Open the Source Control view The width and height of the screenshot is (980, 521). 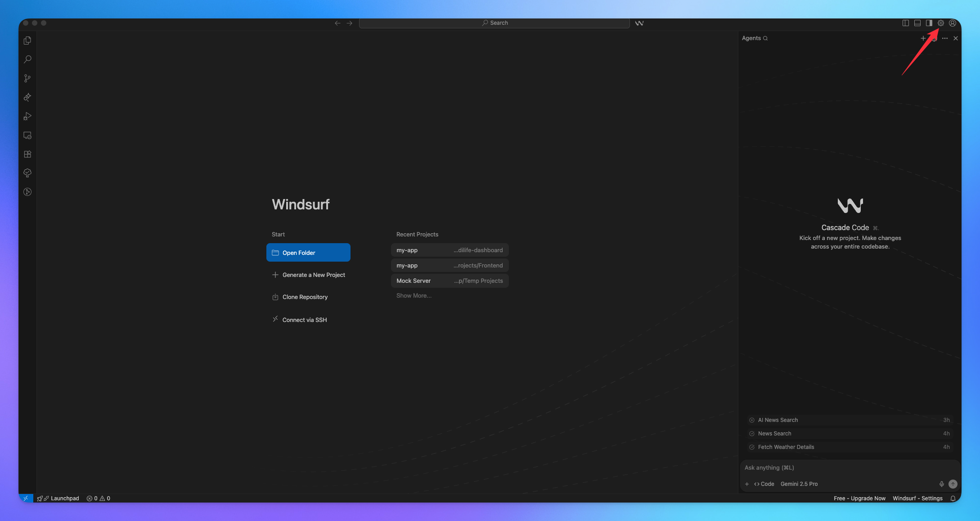point(27,78)
